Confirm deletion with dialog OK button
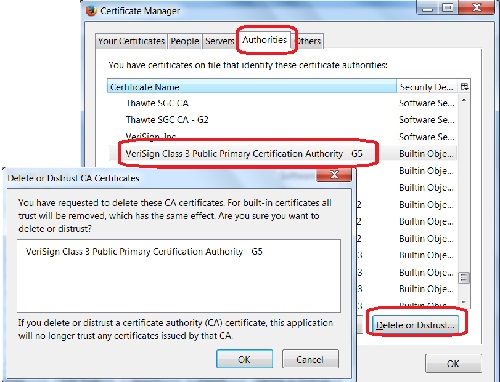The image size is (500, 382). click(x=244, y=359)
